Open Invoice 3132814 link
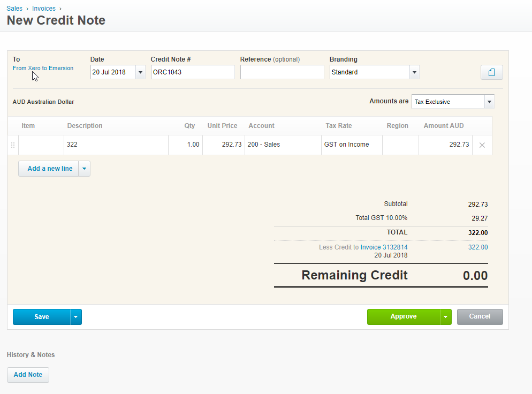This screenshot has width=532, height=394. click(384, 247)
